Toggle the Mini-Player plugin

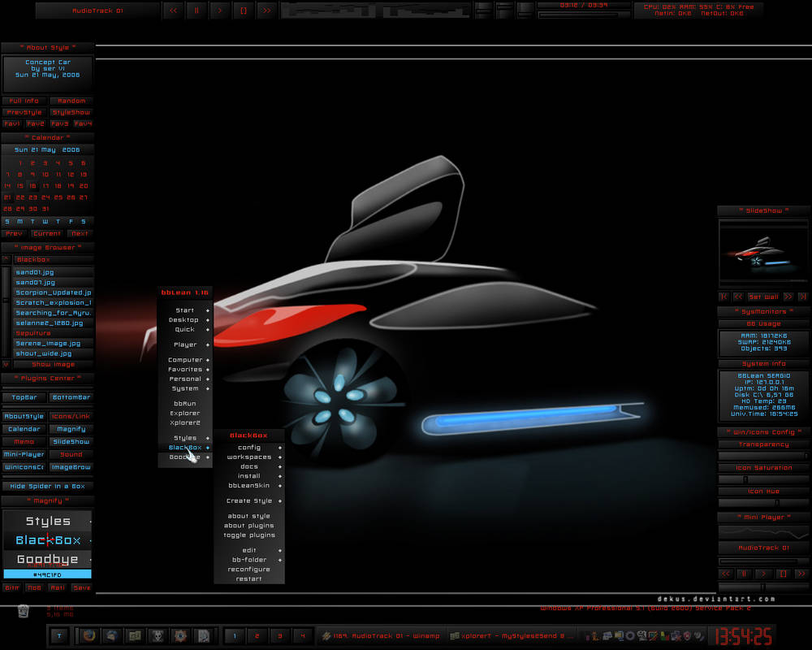click(24, 454)
